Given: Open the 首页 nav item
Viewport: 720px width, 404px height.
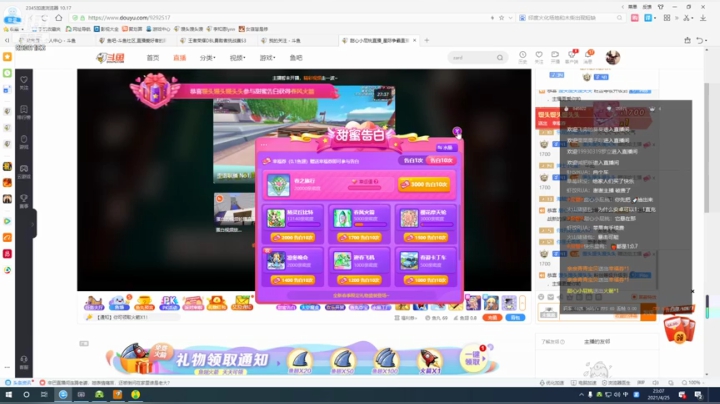Looking at the screenshot, I should coord(153,58).
